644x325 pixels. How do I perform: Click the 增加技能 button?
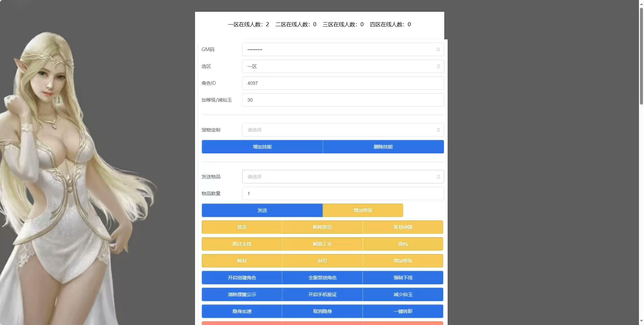(262, 147)
